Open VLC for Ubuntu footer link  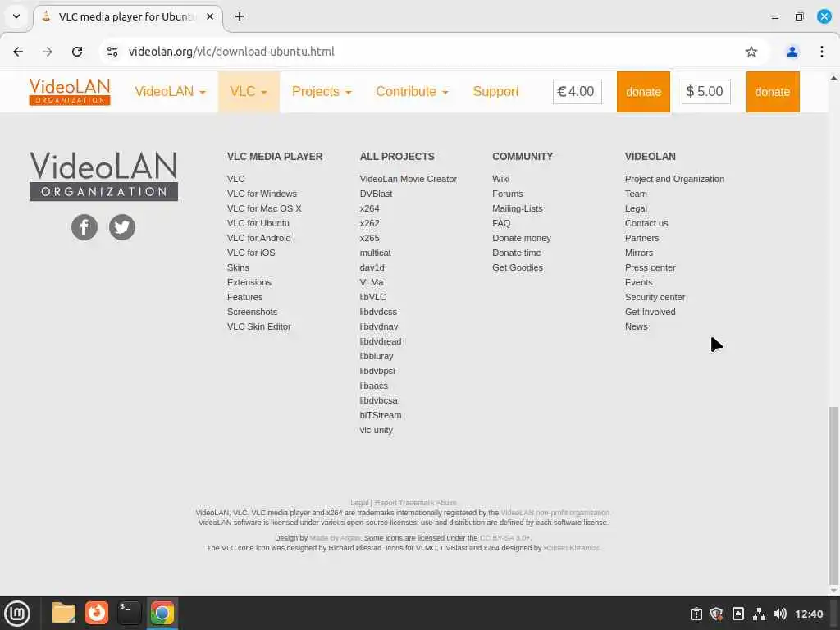(x=258, y=223)
